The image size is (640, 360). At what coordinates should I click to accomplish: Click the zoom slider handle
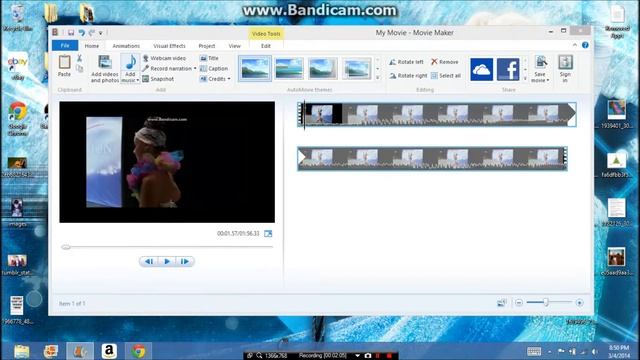(545, 302)
